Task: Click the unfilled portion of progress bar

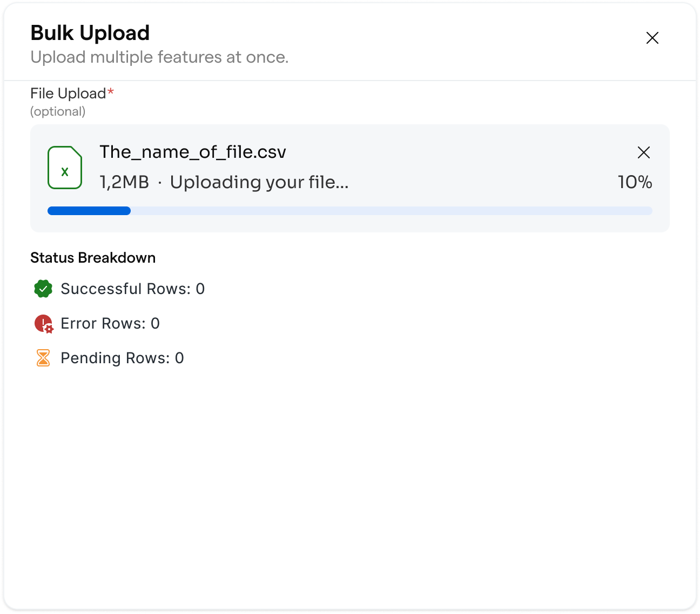Action: click(392, 211)
